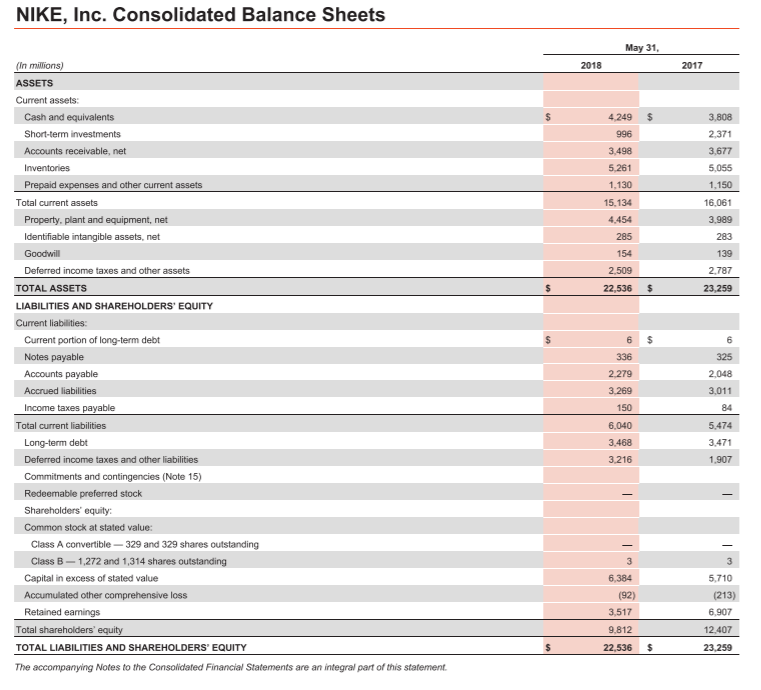Click the Total current assets label
Image resolution: width=761 pixels, height=690 pixels.
pos(56,203)
